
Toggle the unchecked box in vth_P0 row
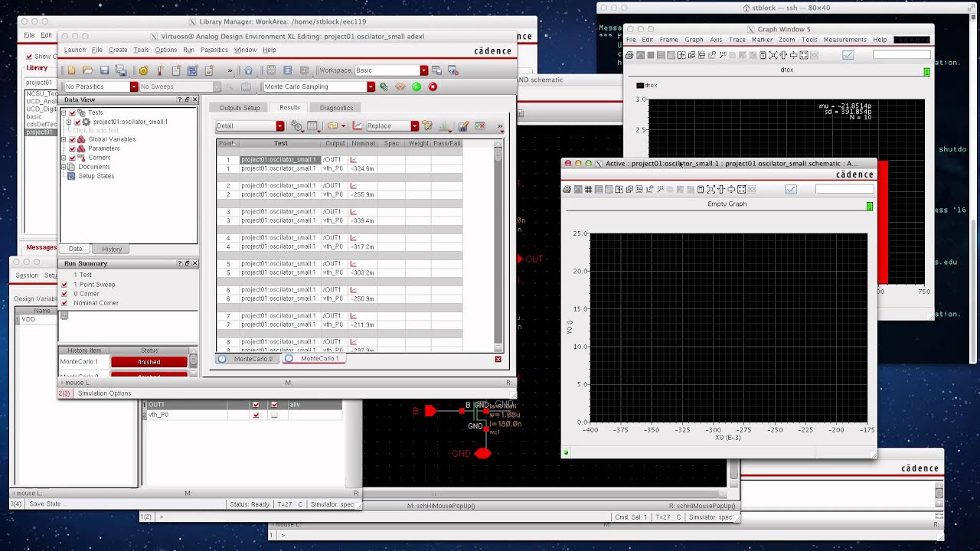coord(274,415)
